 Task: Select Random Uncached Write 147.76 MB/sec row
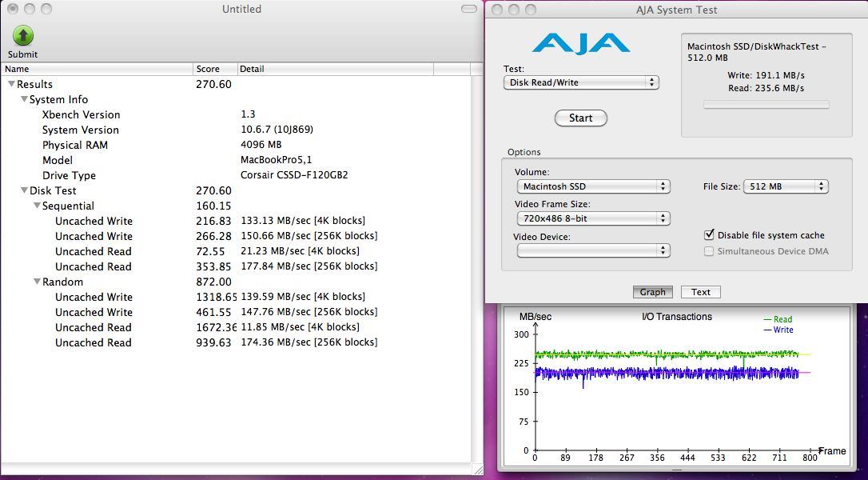236,312
